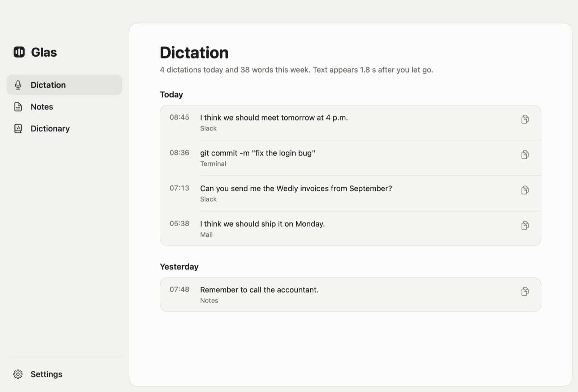Click the Glas app name
The width and height of the screenshot is (578, 392).
click(44, 52)
